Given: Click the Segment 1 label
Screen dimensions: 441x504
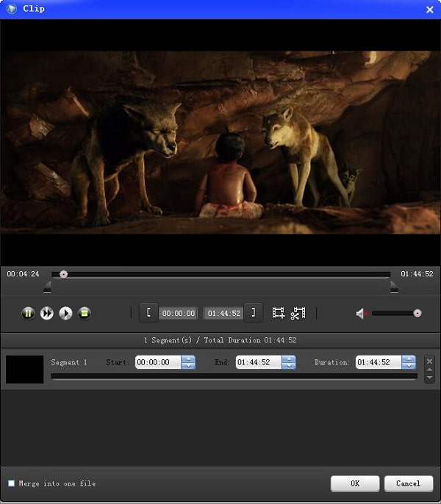Looking at the screenshot, I should click(69, 362).
